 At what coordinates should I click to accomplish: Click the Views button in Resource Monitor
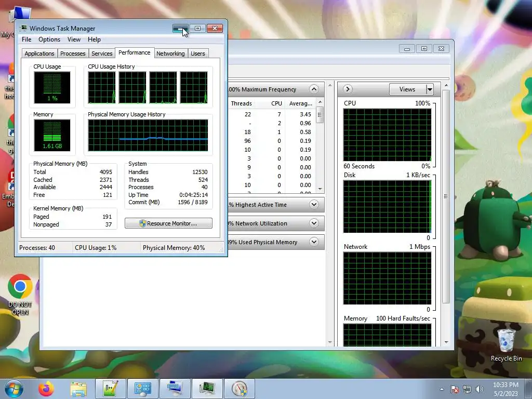point(407,89)
